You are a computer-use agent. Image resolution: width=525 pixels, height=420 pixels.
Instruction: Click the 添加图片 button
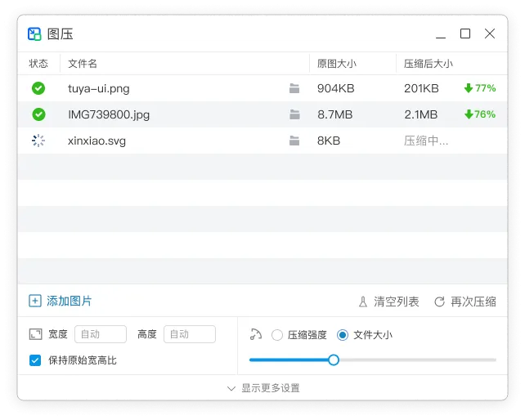[61, 301]
